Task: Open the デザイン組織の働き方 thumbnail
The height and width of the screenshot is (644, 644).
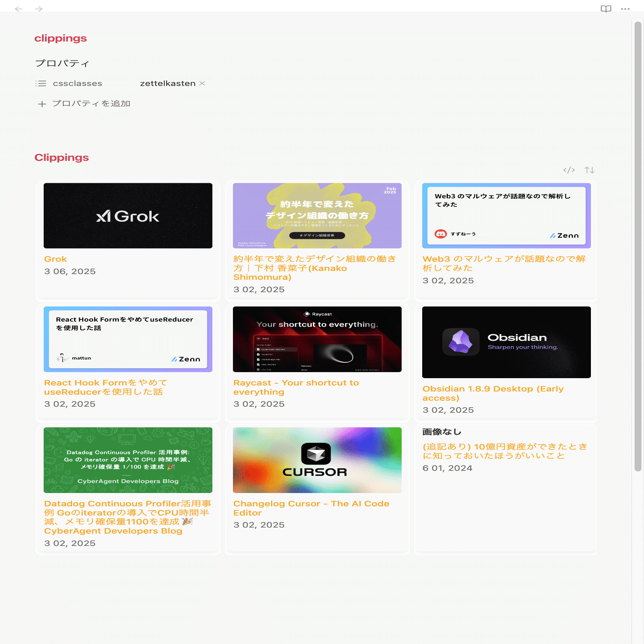Action: click(x=317, y=216)
